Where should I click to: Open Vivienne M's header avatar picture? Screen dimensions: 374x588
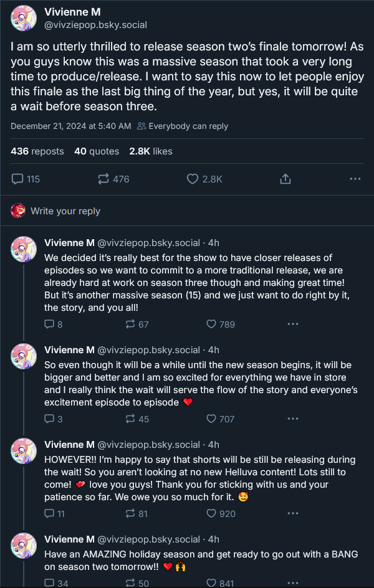click(x=24, y=19)
